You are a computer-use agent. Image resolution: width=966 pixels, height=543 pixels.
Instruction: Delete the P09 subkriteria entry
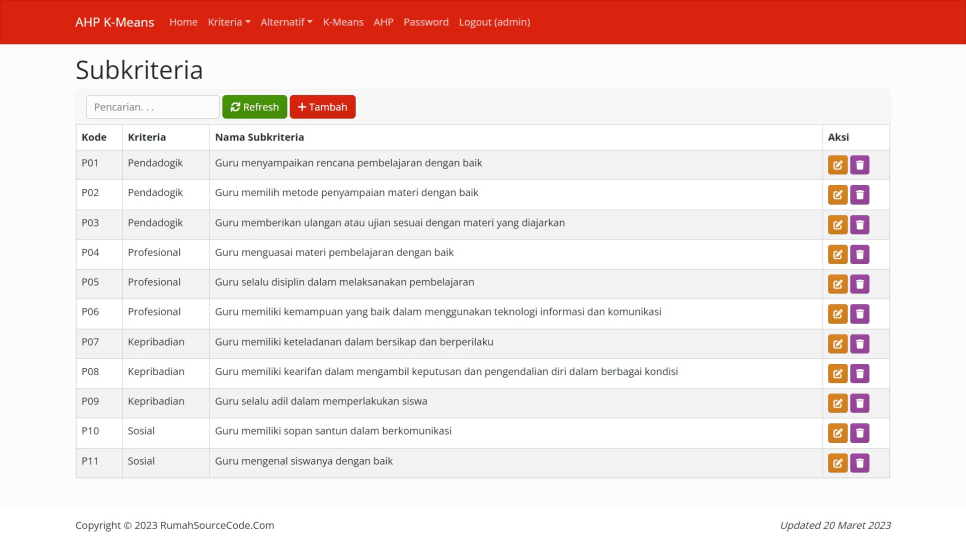[x=859, y=403]
